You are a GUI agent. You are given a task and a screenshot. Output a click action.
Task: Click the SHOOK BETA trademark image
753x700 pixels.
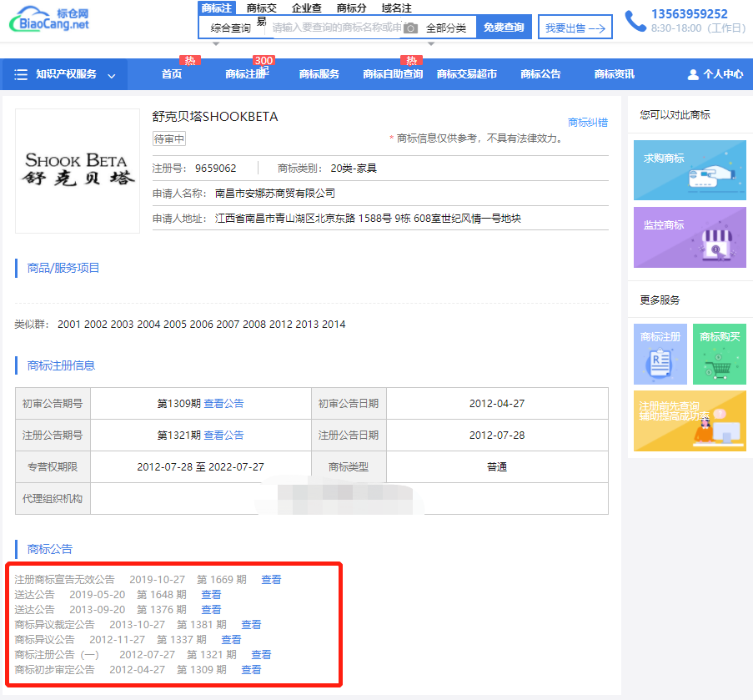(77, 170)
